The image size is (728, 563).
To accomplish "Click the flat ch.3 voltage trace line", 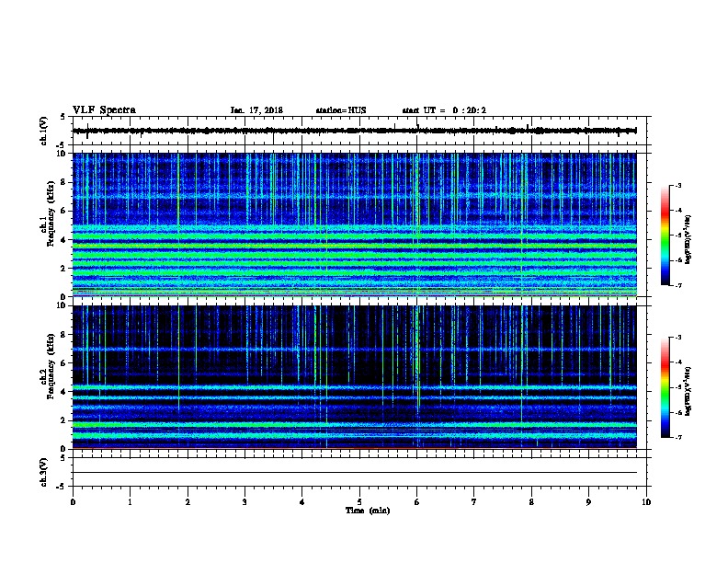I will pyautogui.click(x=355, y=473).
